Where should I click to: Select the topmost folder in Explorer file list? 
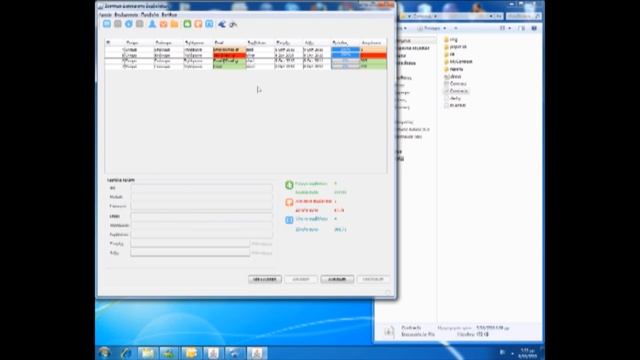click(x=451, y=40)
